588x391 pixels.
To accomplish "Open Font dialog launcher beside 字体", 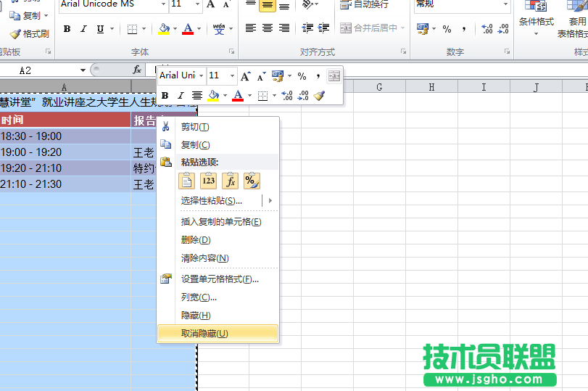I will [x=232, y=52].
